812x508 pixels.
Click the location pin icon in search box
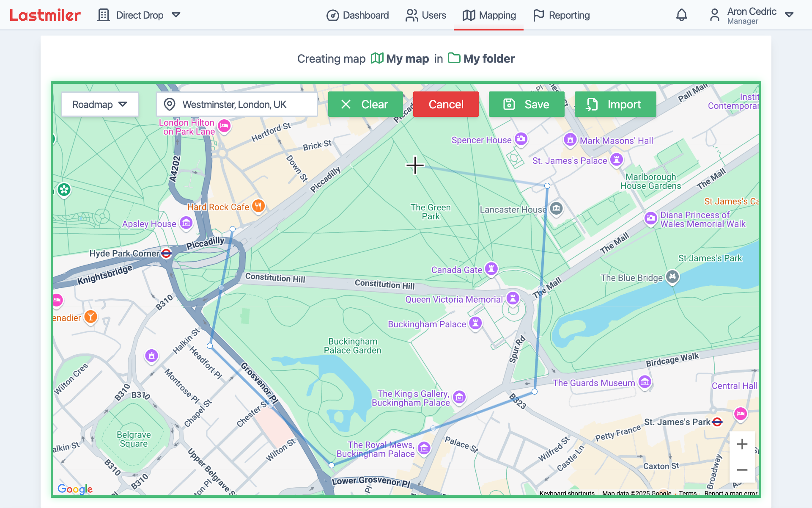click(170, 104)
